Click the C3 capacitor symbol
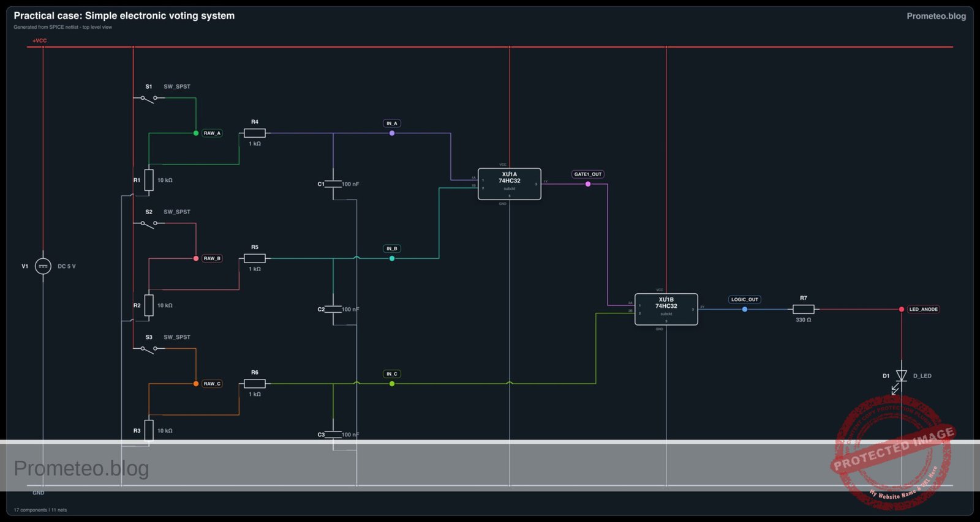The image size is (980, 522). pyautogui.click(x=333, y=434)
